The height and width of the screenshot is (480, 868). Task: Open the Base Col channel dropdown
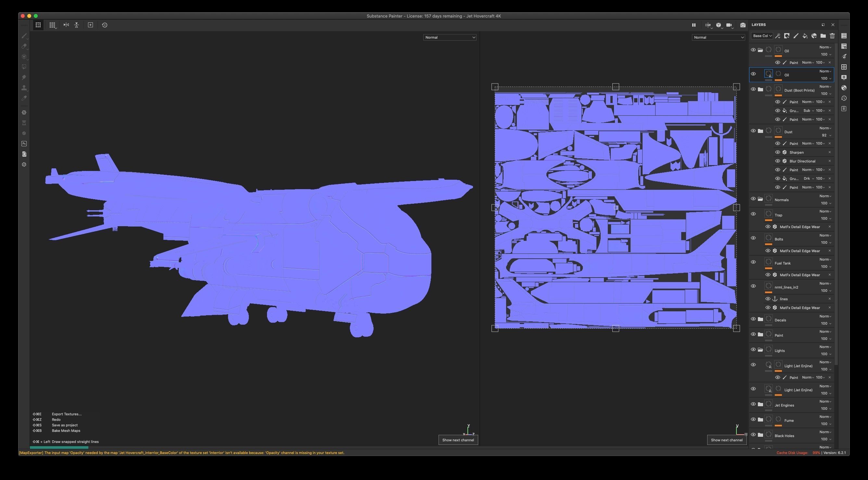[x=762, y=36]
